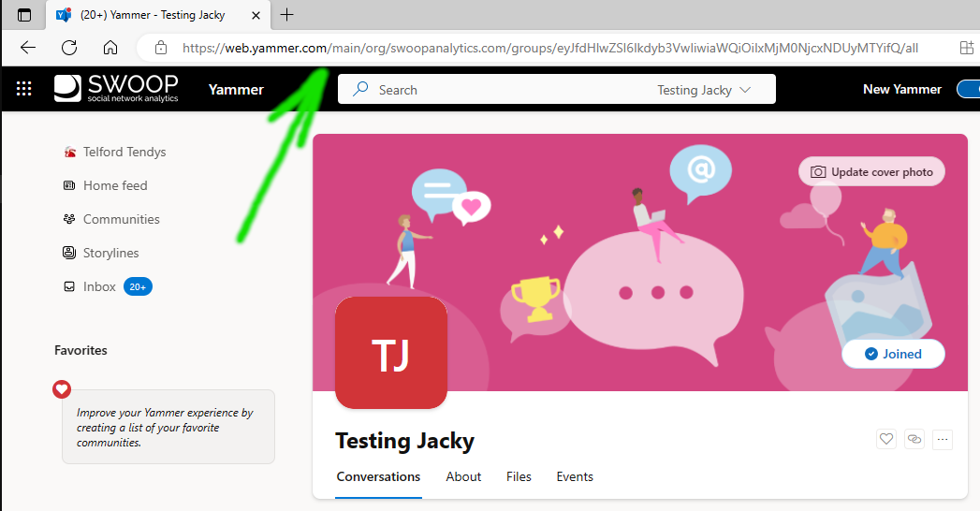Toggle the New Yammer switch
This screenshot has width=980, height=511.
click(968, 89)
